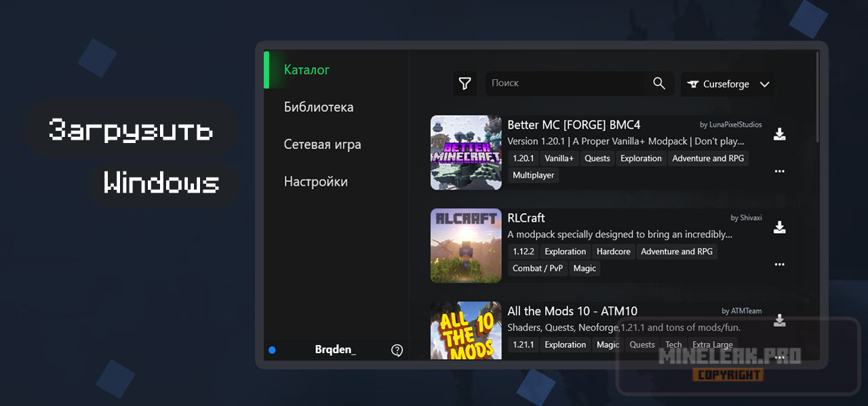Open the help question mark icon
The image size is (868, 406).
tap(397, 350)
